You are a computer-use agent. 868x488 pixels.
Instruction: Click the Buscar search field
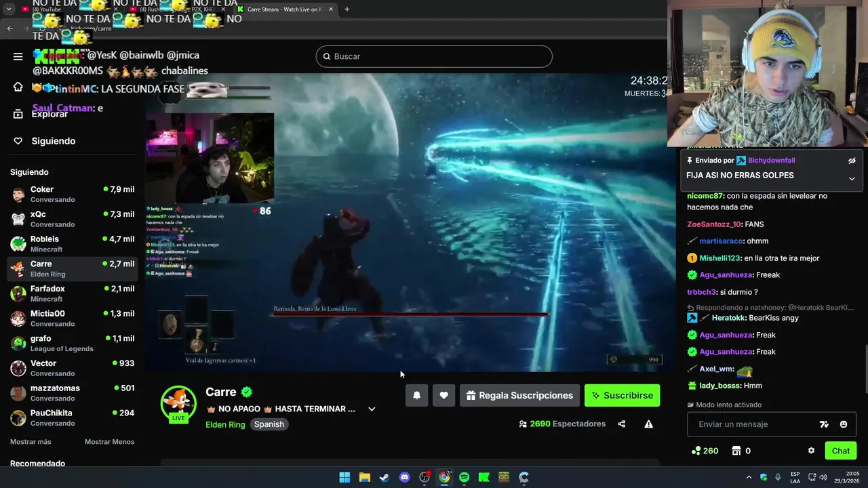pos(434,56)
